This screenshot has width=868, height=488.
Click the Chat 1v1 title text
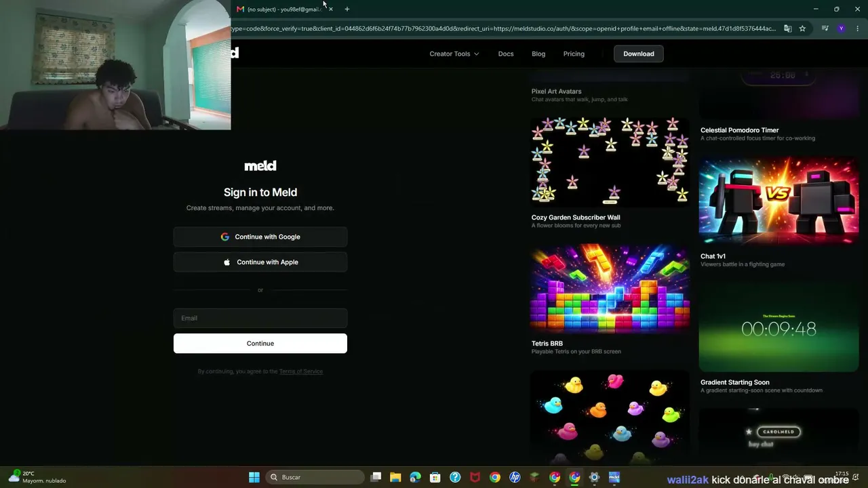click(713, 256)
